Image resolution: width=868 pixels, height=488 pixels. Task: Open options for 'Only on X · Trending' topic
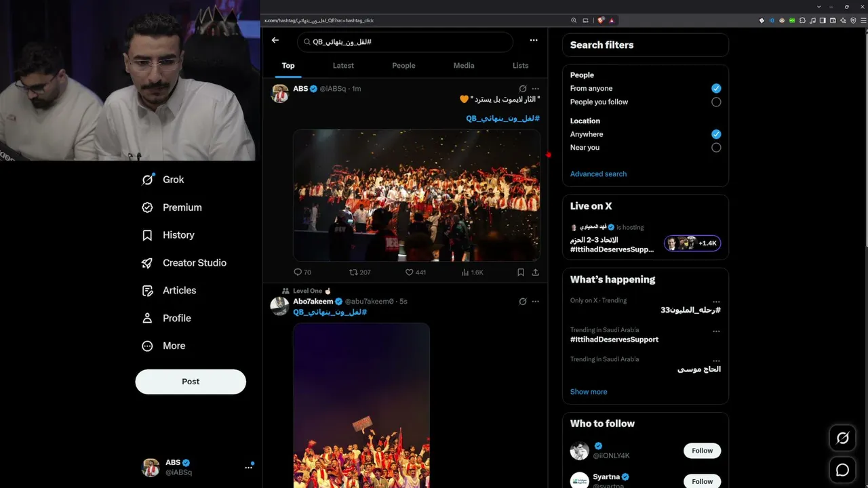click(716, 301)
